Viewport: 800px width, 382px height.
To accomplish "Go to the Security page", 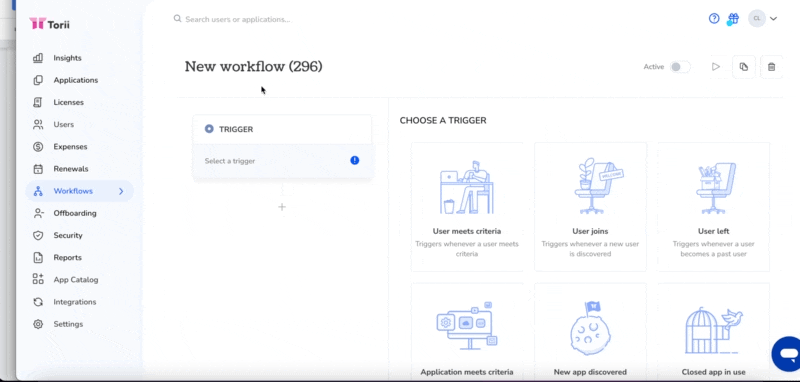I will pos(68,236).
